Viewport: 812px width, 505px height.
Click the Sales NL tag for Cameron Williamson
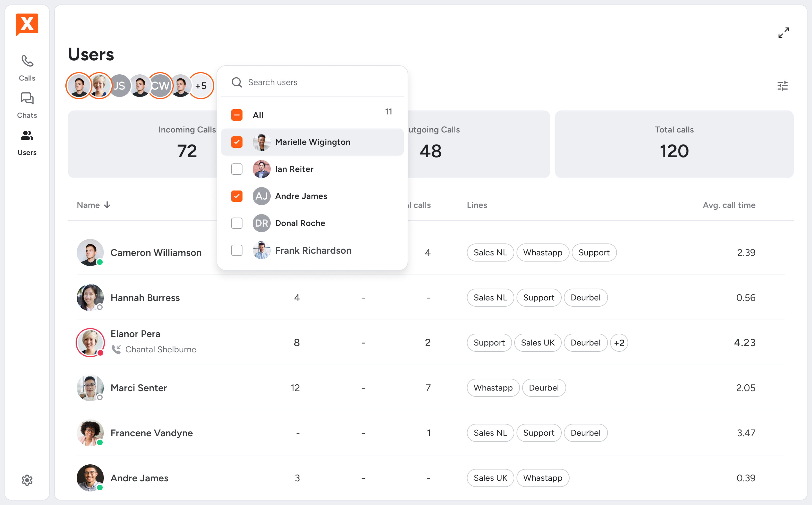[490, 252]
